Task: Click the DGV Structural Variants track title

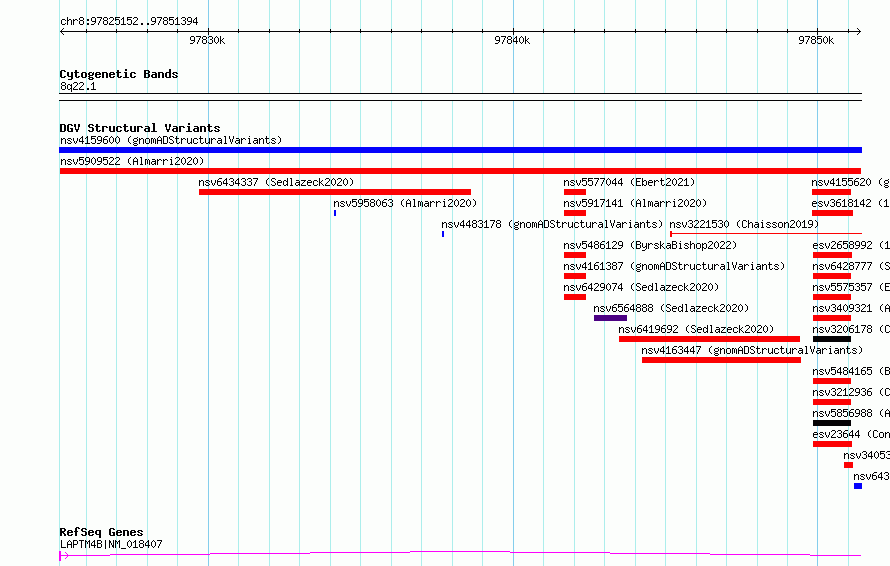Action: pos(140,128)
